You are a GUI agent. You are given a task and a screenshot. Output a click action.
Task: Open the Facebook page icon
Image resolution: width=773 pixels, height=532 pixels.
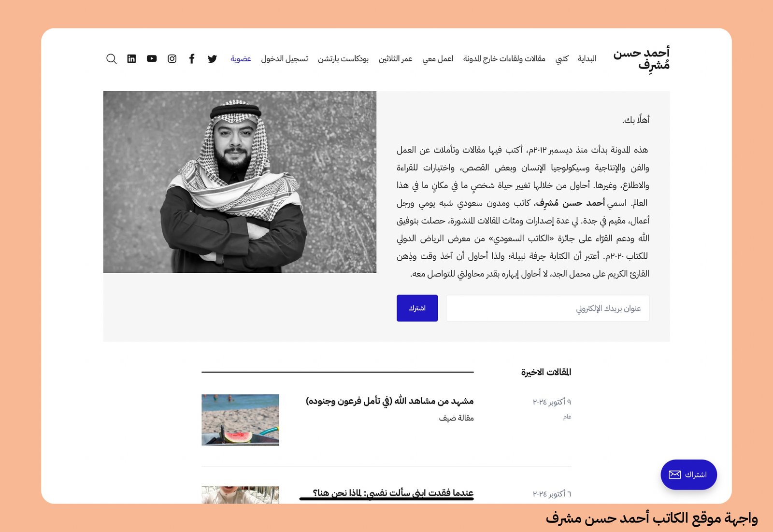(192, 59)
